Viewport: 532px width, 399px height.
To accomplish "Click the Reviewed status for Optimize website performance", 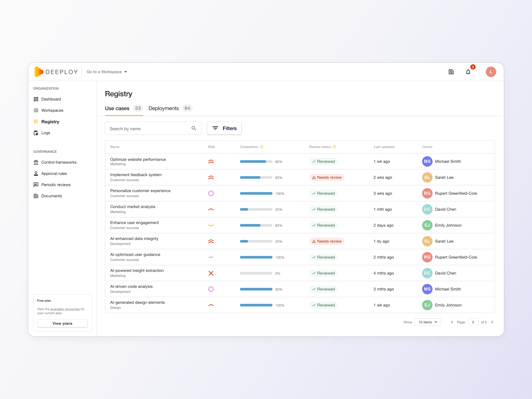I will click(x=323, y=161).
